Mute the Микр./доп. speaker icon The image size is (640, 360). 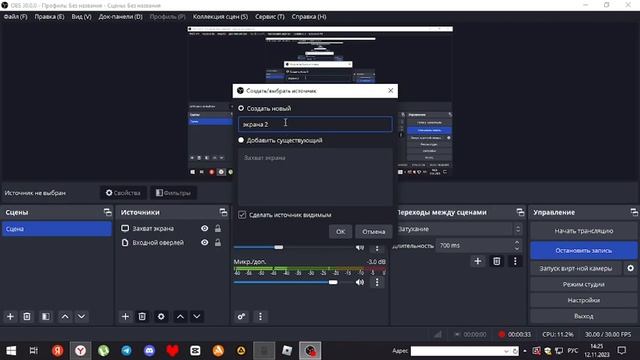tap(360, 282)
